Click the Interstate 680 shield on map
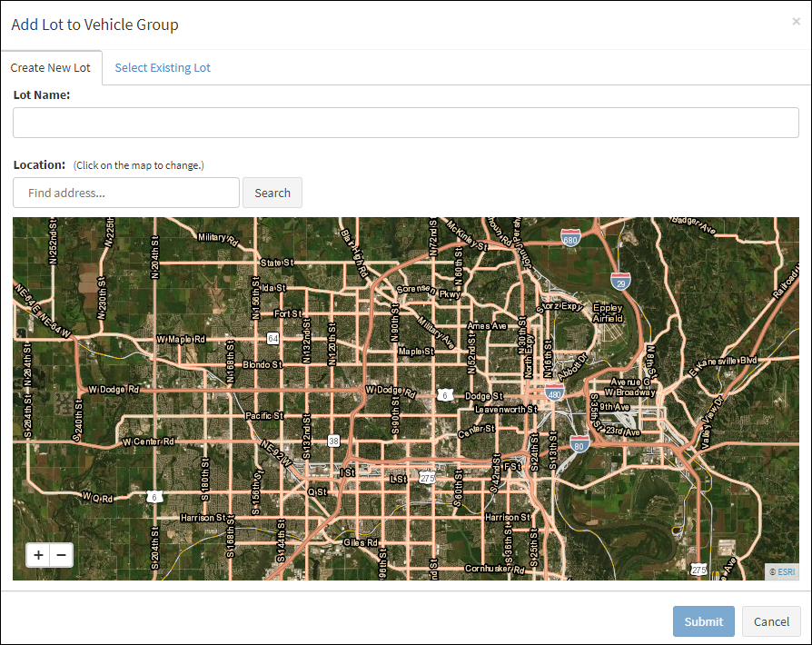812x645 pixels. tap(570, 238)
